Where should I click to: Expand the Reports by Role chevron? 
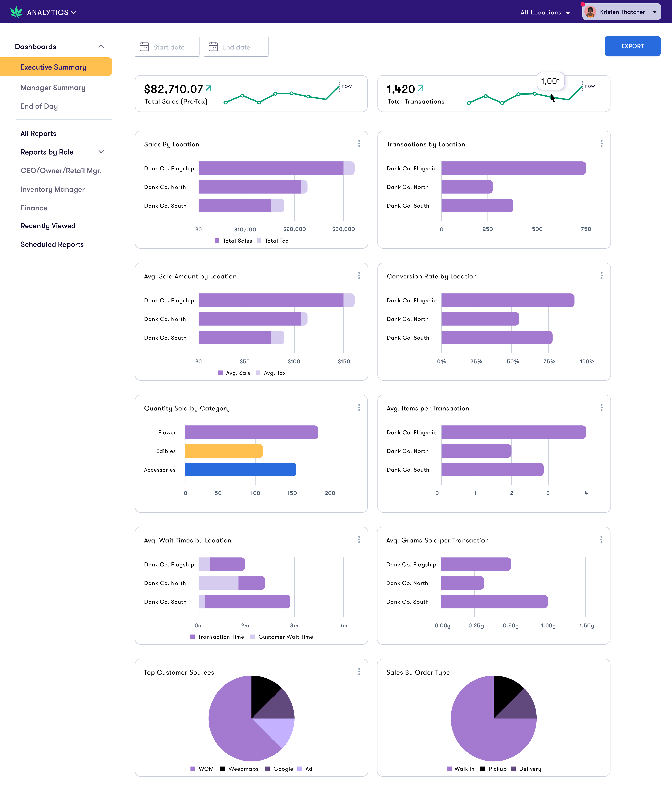(x=101, y=152)
